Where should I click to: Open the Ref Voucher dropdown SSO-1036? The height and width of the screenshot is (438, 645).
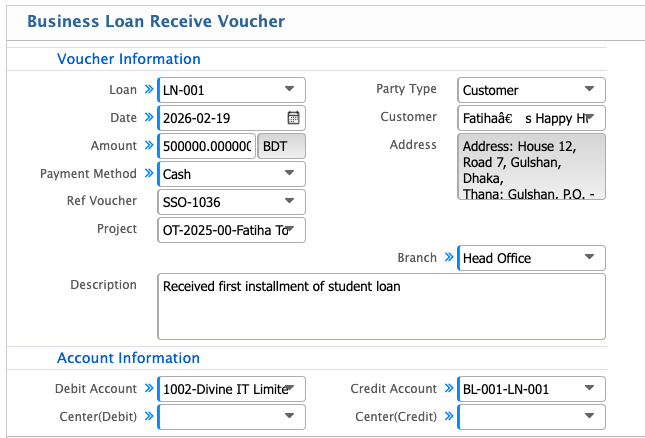[x=289, y=202]
